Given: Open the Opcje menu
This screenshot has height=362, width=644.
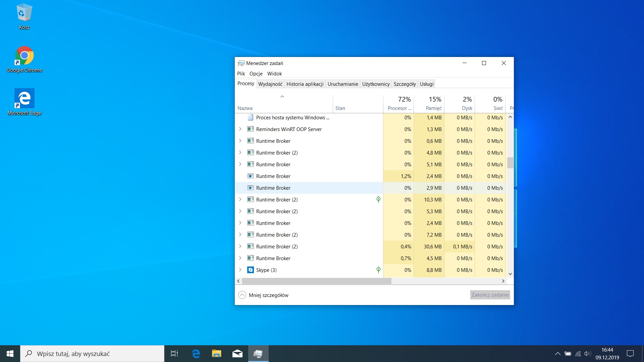Looking at the screenshot, I should [x=256, y=73].
